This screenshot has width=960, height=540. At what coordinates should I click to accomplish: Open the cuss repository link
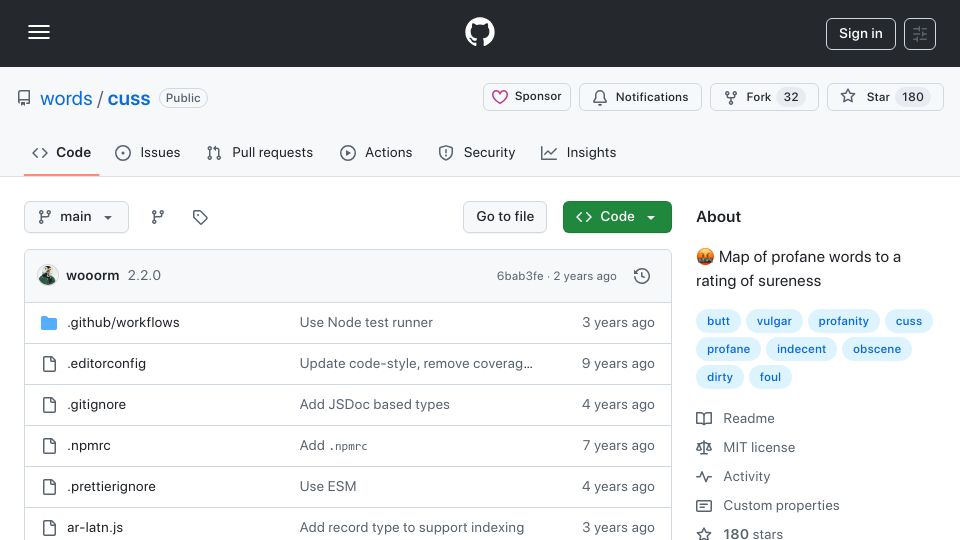pos(129,99)
